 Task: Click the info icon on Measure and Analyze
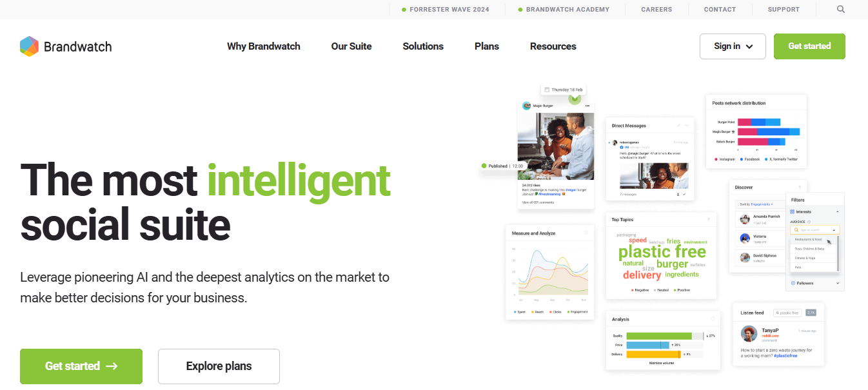pyautogui.click(x=586, y=233)
